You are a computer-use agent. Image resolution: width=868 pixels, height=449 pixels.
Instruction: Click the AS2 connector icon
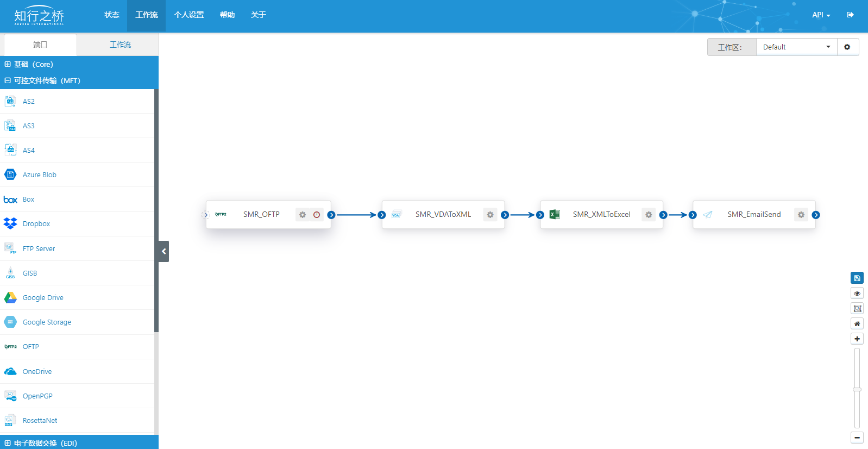[x=10, y=101]
